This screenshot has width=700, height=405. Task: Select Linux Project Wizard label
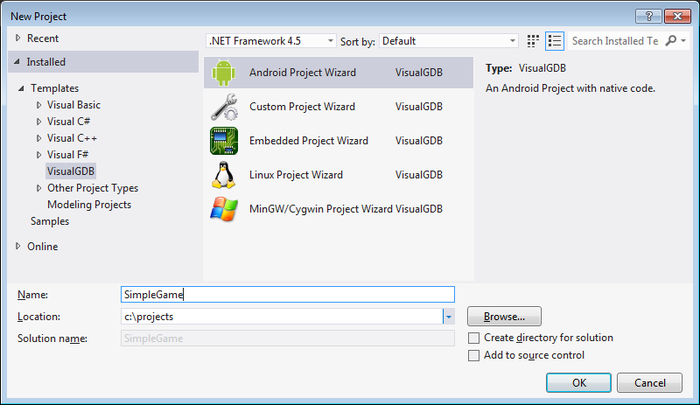coord(296,175)
